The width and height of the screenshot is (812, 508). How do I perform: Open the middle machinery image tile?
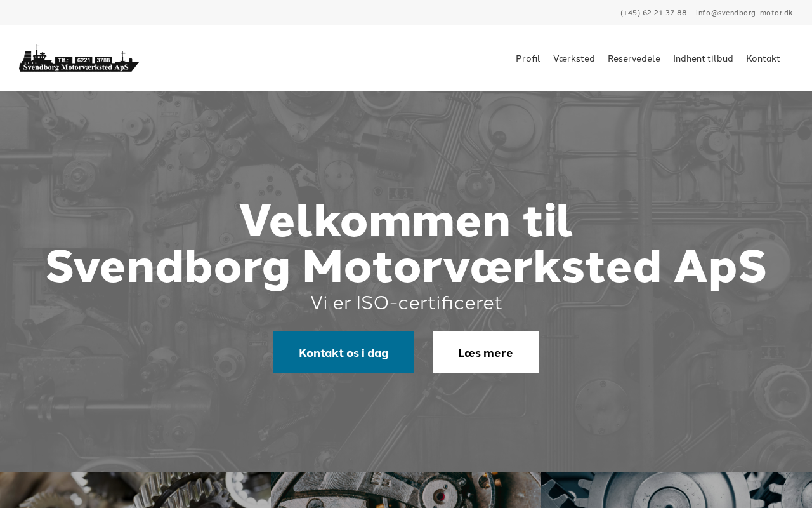pyautogui.click(x=406, y=490)
